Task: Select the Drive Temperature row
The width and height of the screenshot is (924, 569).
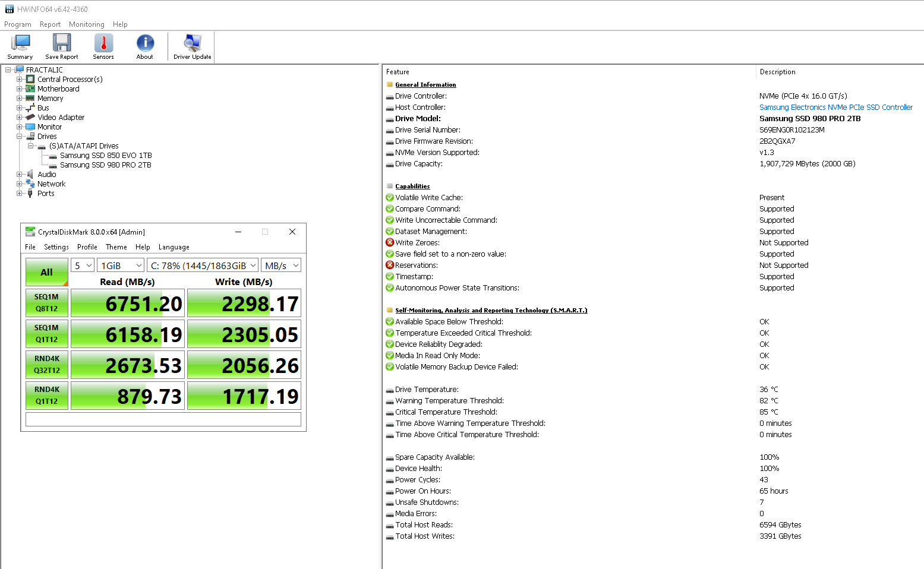Action: 653,389
